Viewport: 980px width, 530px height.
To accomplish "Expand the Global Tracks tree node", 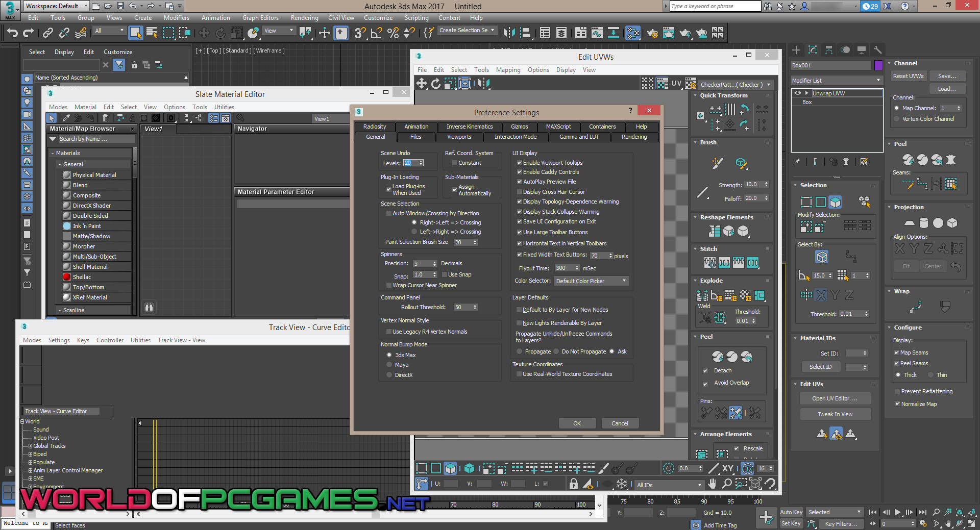I will (30, 446).
